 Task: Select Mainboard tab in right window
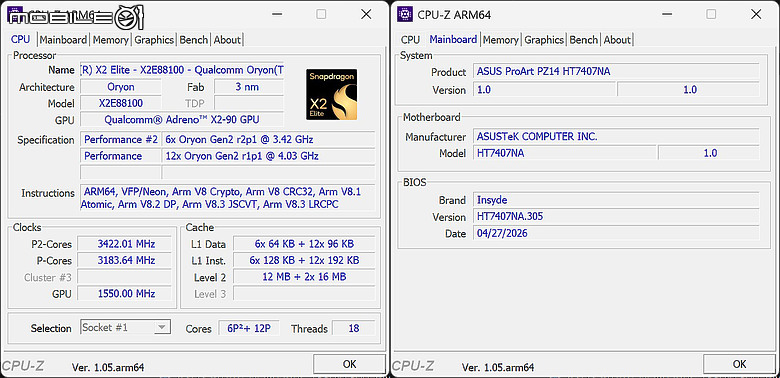(x=453, y=39)
